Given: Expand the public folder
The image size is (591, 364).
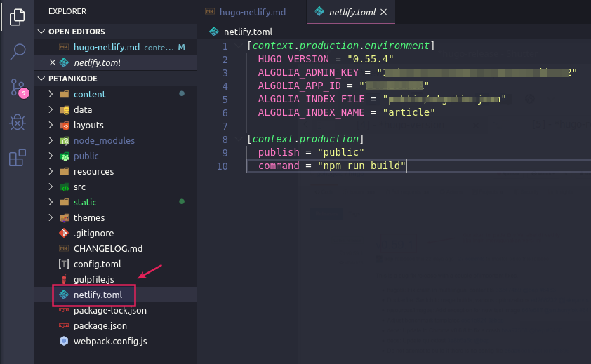Looking at the screenshot, I should 51,156.
